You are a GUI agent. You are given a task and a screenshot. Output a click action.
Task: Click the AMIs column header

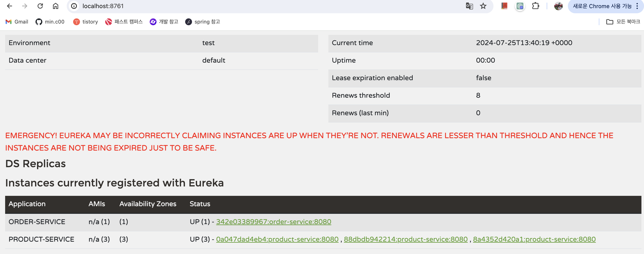pyautogui.click(x=97, y=204)
